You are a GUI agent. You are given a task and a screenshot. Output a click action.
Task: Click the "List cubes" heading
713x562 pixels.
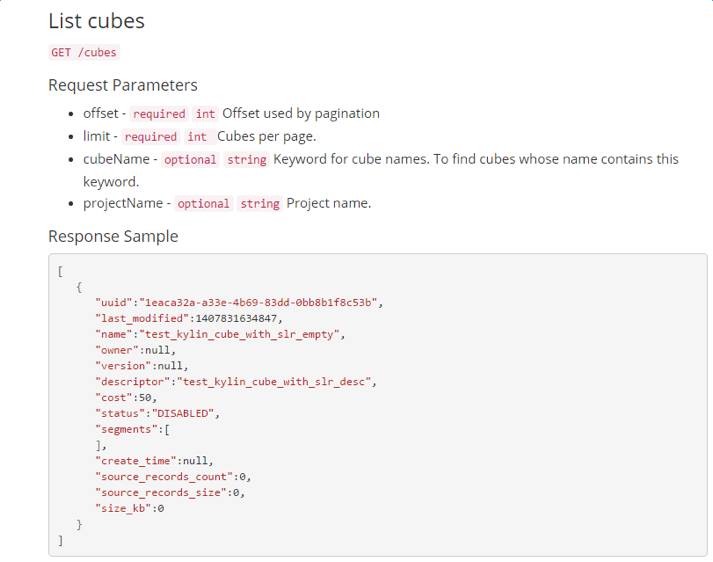tap(96, 21)
